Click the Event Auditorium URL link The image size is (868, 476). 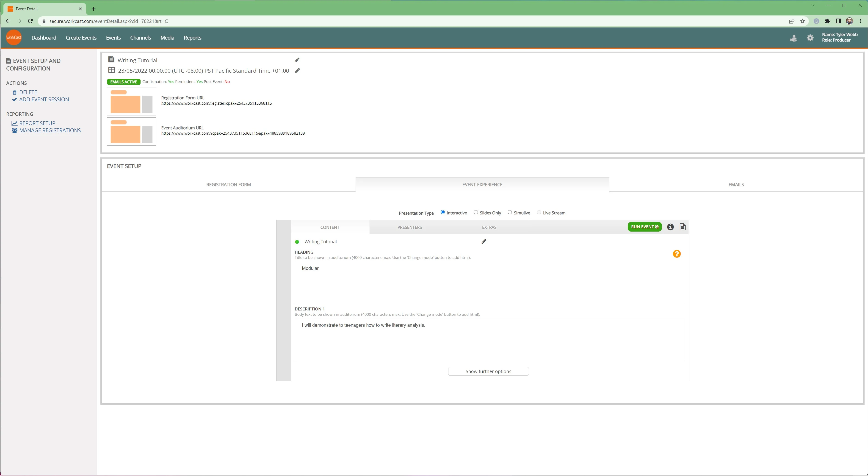tap(233, 133)
